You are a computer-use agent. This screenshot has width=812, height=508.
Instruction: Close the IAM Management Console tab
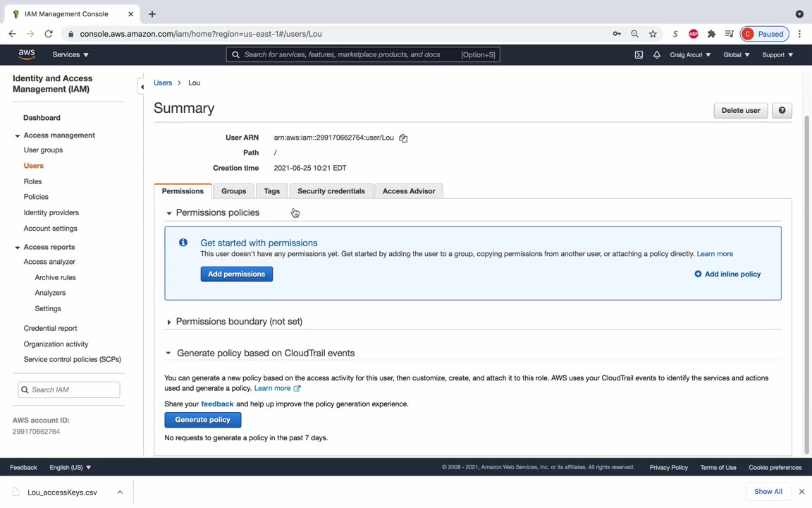pos(130,14)
